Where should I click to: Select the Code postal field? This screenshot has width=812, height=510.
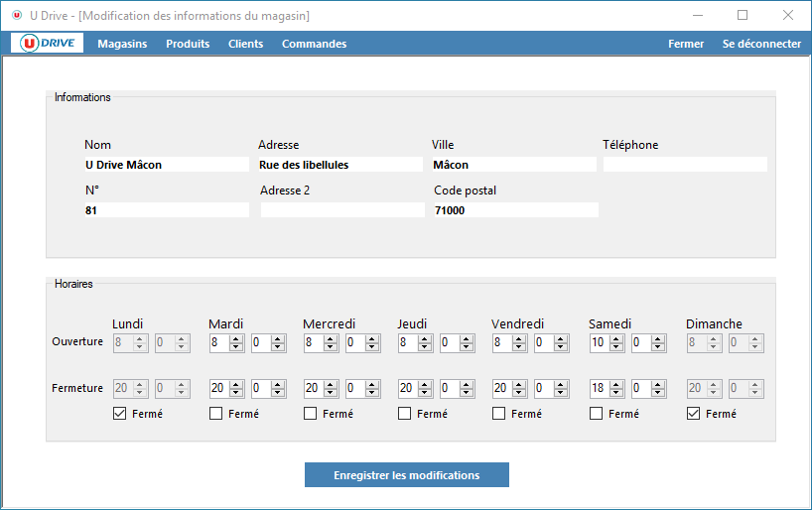(515, 210)
